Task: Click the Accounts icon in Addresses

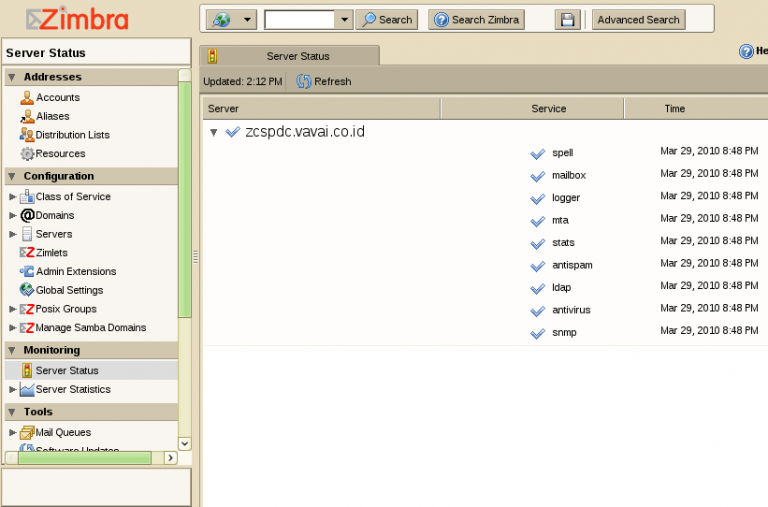Action: 27,98
